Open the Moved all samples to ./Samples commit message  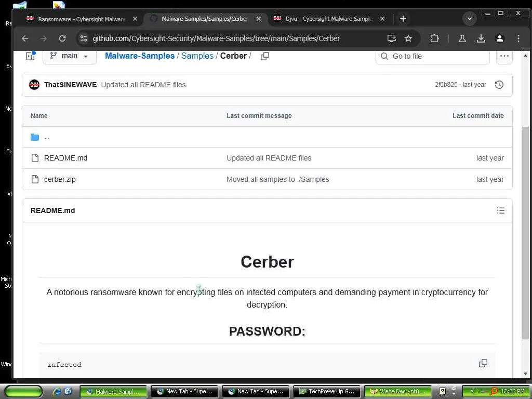[x=278, y=179]
